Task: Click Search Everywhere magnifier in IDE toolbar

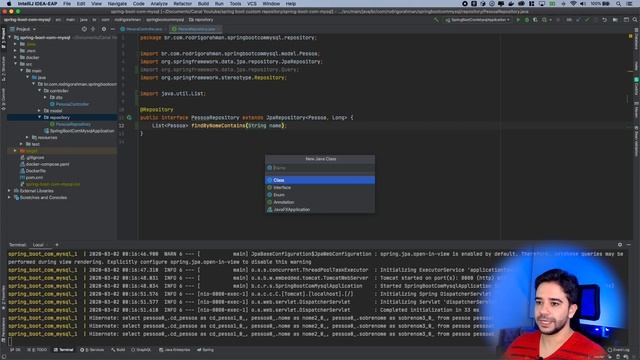Action: (635, 20)
